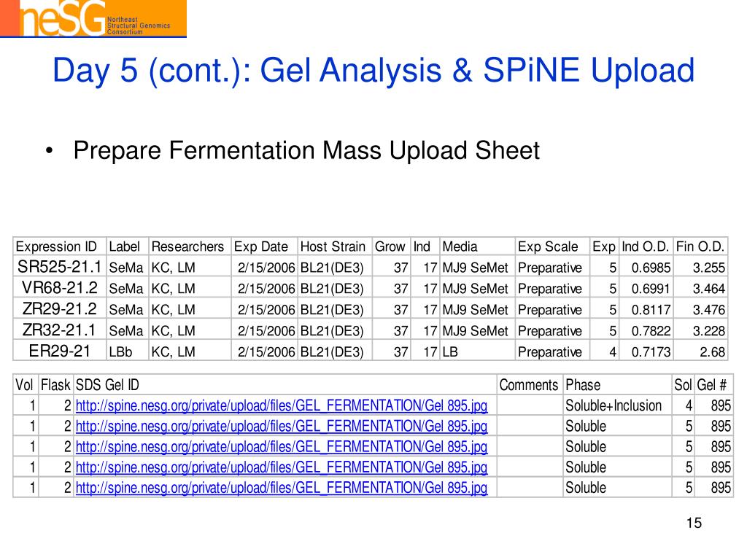
Task: Click the 'Ind O.D.' column header
Action: pyautogui.click(x=645, y=246)
